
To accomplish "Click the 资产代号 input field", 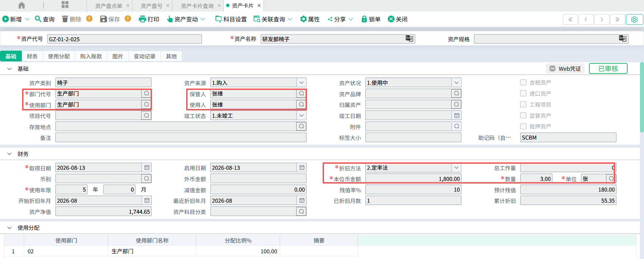I will pos(124,39).
